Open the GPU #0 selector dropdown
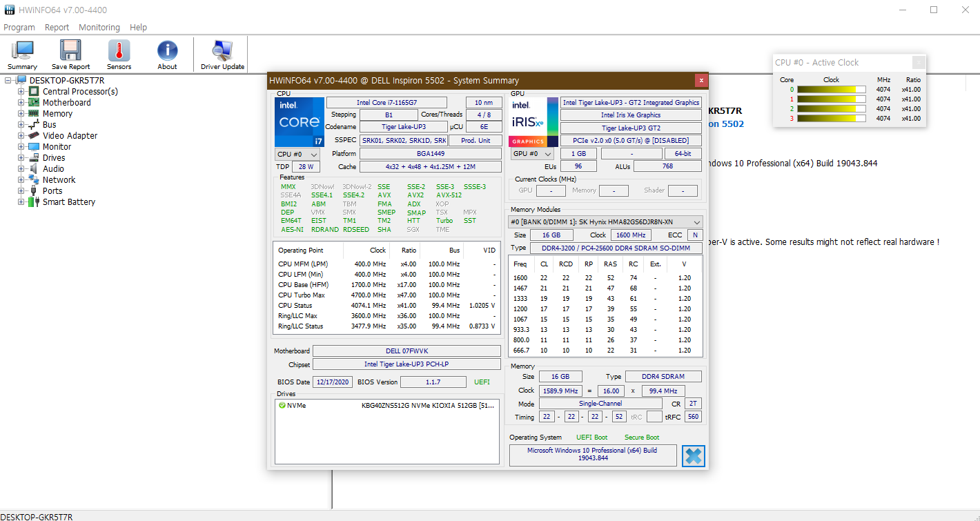The image size is (980, 521). (531, 154)
